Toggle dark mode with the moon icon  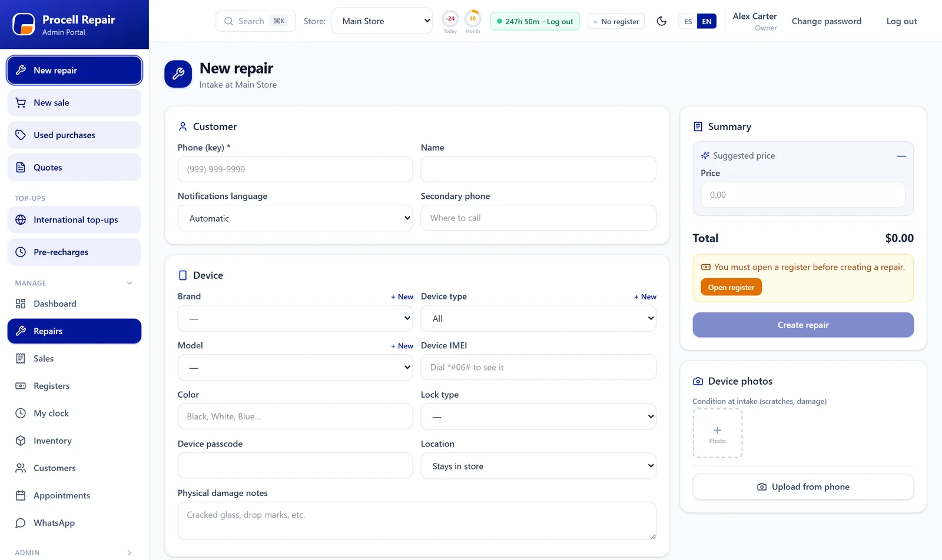tap(662, 21)
